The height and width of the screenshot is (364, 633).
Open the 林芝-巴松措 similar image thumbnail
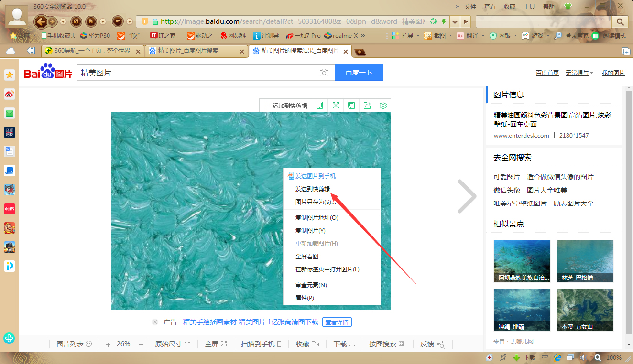tap(585, 261)
